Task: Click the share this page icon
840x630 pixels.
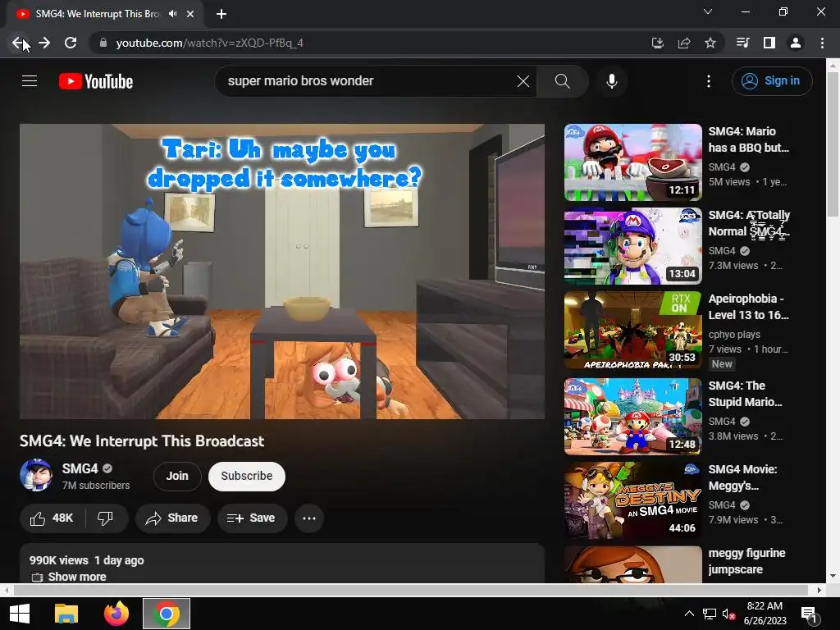Action: [684, 43]
